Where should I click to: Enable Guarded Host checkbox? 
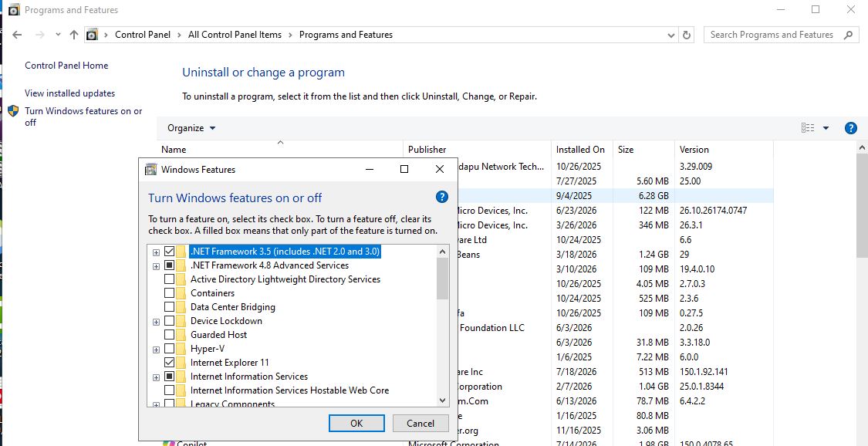pyautogui.click(x=170, y=334)
